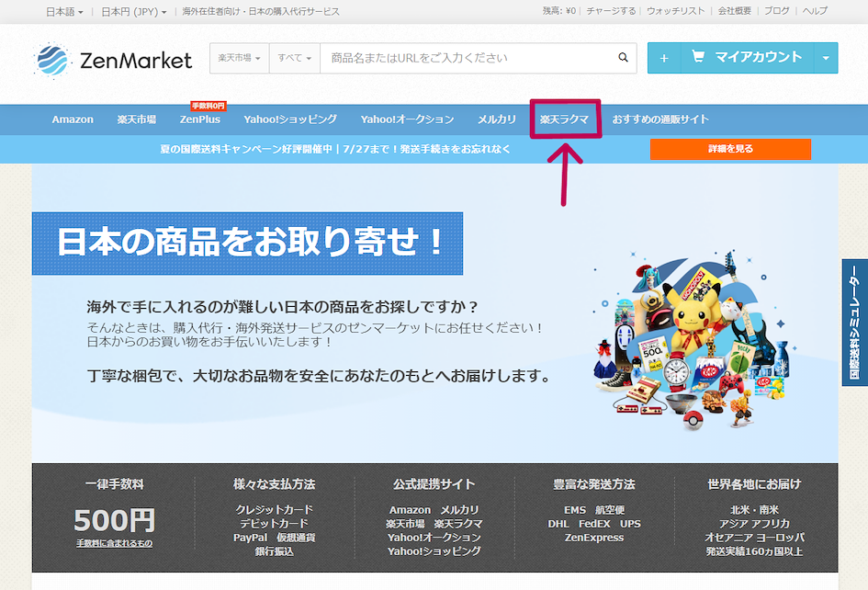This screenshot has width=868, height=590.
Task: Open the メルカリ navigation tab
Action: pos(497,119)
